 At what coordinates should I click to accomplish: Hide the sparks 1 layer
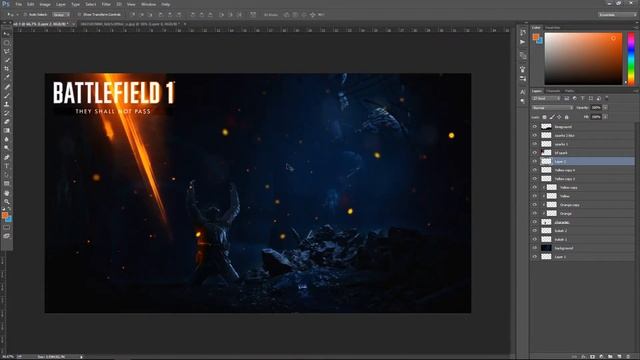click(x=535, y=144)
